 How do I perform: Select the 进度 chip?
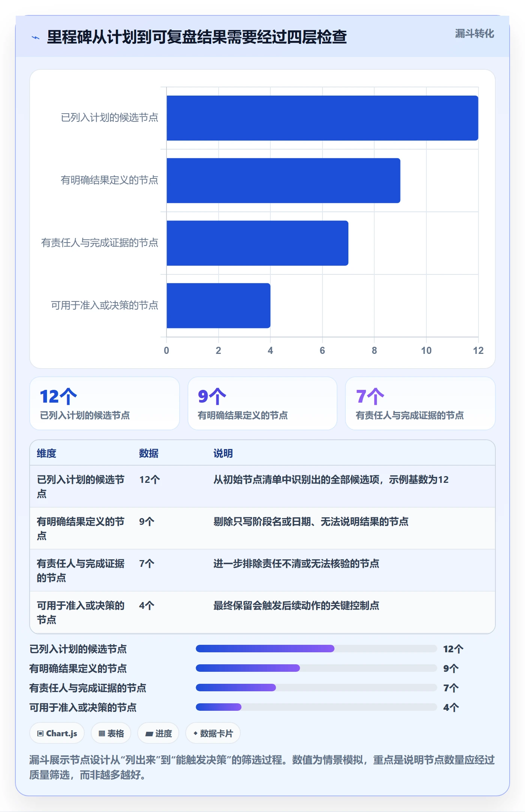pos(158,733)
